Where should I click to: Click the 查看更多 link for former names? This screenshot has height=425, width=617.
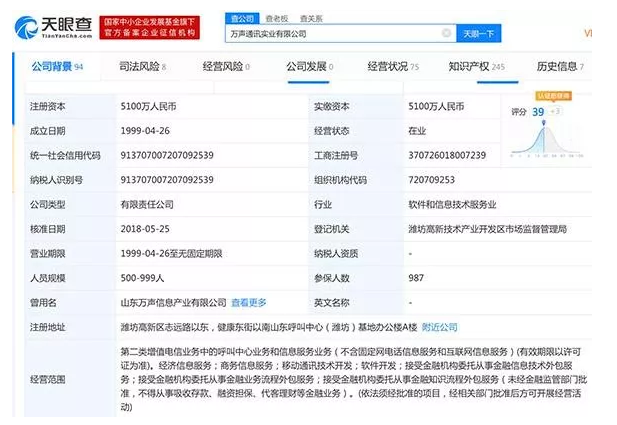point(249,303)
